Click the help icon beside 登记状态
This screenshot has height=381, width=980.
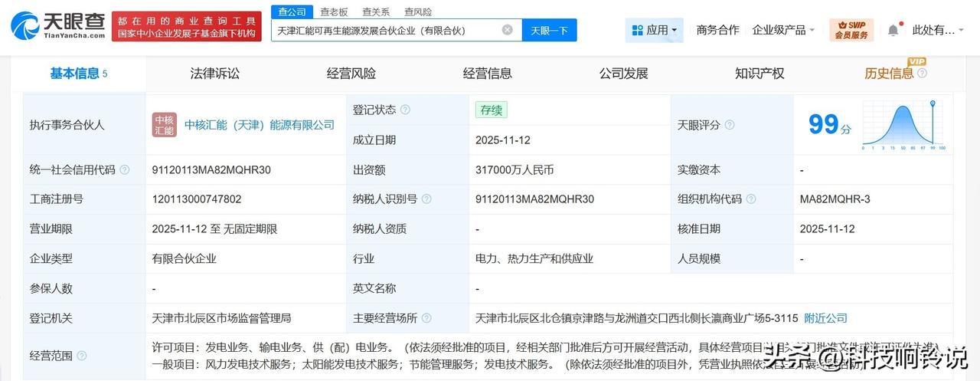[405, 110]
